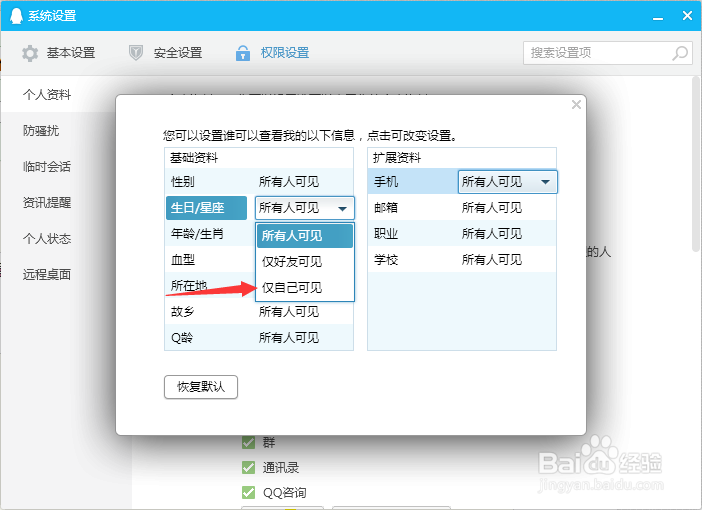Minimize the 系统设置 window
Screen dimensions: 702x510
[658, 17]
